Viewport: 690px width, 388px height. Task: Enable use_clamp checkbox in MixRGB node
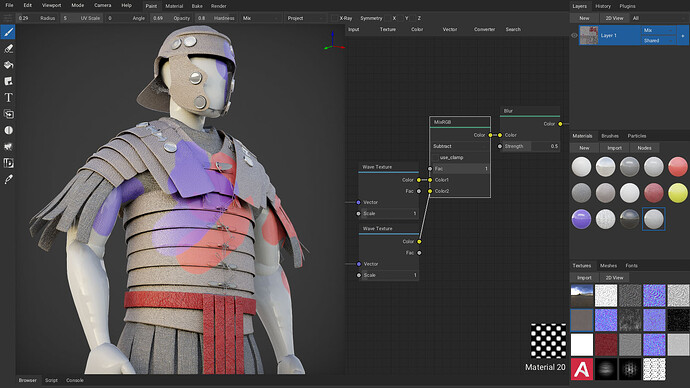(x=436, y=157)
